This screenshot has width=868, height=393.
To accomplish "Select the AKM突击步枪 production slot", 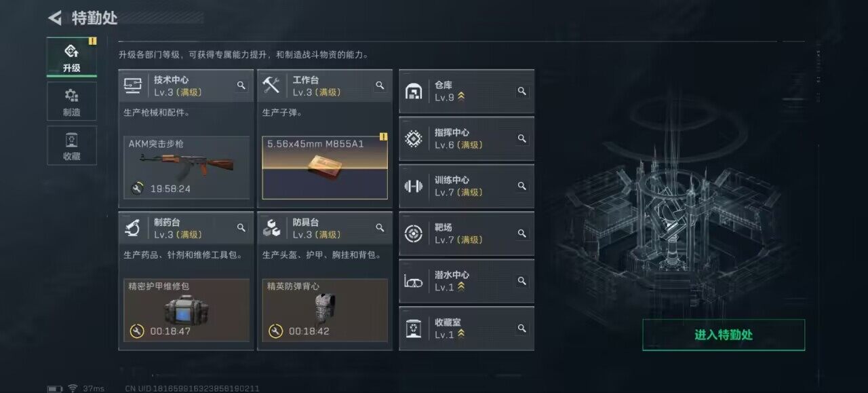I will point(186,168).
